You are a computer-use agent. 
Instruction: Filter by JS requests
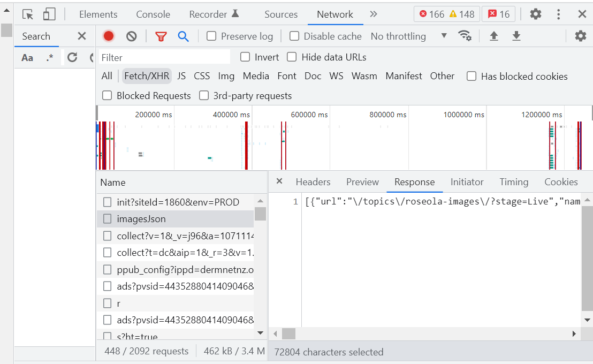click(x=181, y=76)
